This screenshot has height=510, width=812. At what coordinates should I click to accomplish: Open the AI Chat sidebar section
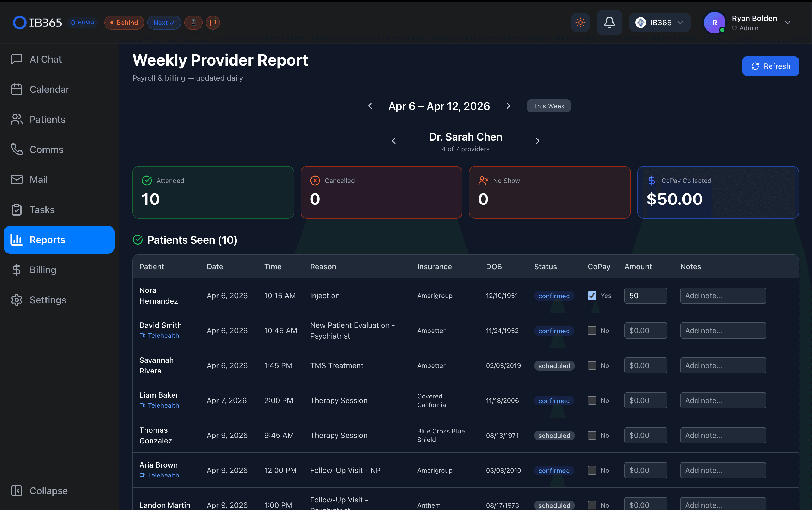(45, 59)
